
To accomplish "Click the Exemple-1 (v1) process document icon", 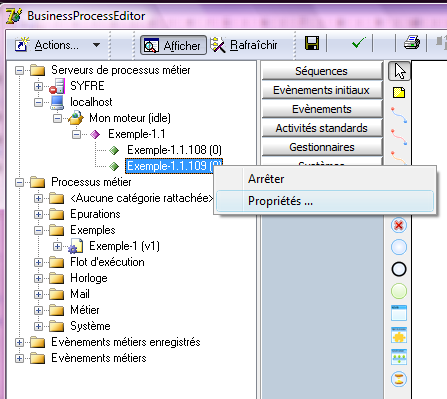I will (76, 246).
